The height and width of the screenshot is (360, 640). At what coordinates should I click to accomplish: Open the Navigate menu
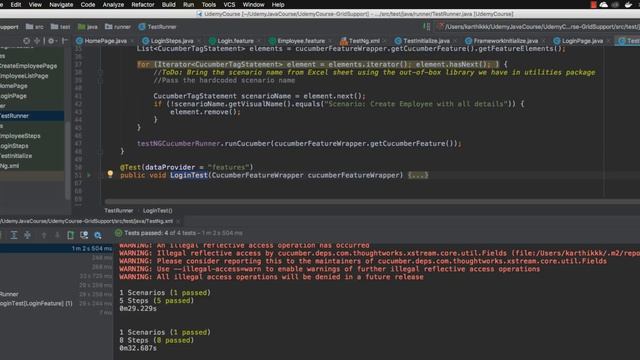tap(61, 4)
